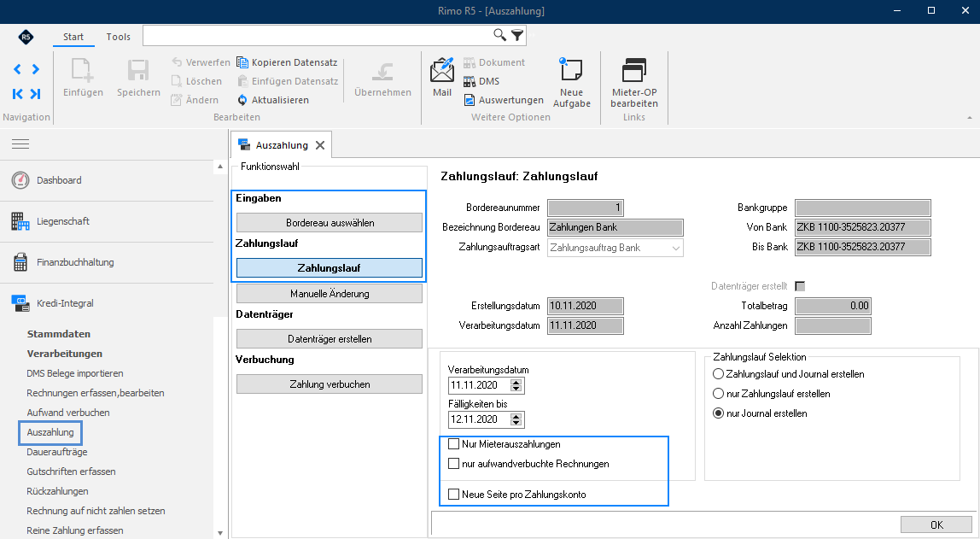Create a Neue Aufgabe
This screenshot has width=980, height=539.
pyautogui.click(x=571, y=83)
